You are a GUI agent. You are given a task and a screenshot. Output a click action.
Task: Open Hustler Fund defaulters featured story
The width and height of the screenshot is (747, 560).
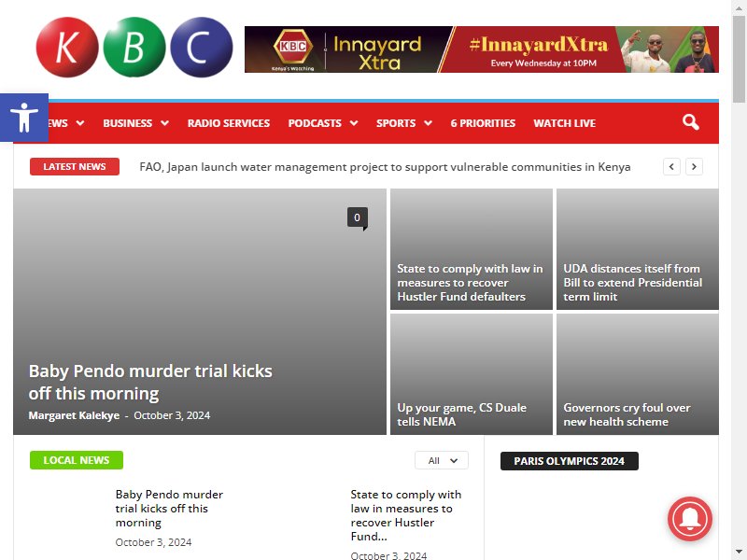pyautogui.click(x=471, y=283)
